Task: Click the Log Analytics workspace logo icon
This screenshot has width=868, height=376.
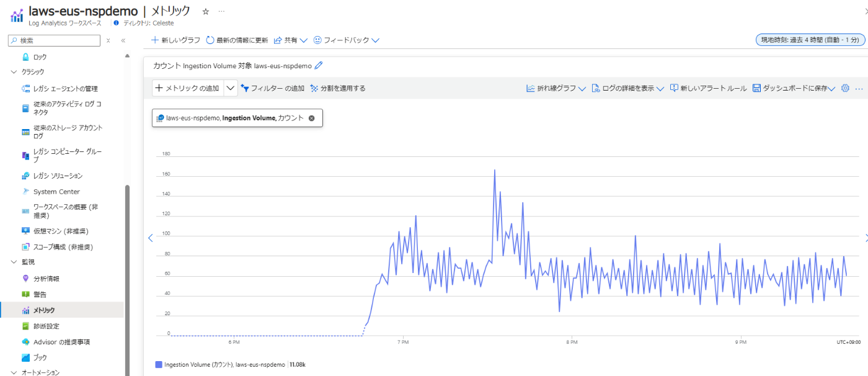Action: (17, 16)
